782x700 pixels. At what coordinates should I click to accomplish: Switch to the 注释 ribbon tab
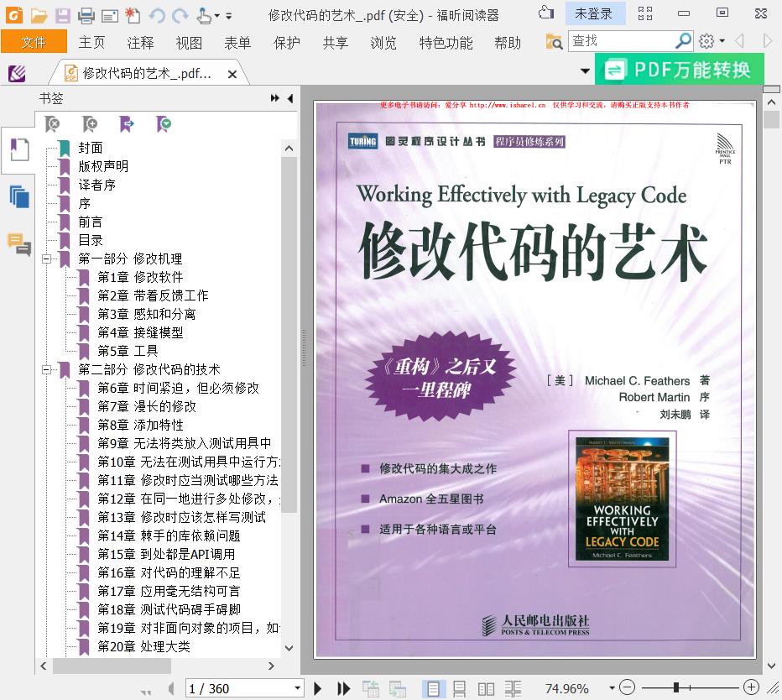140,43
